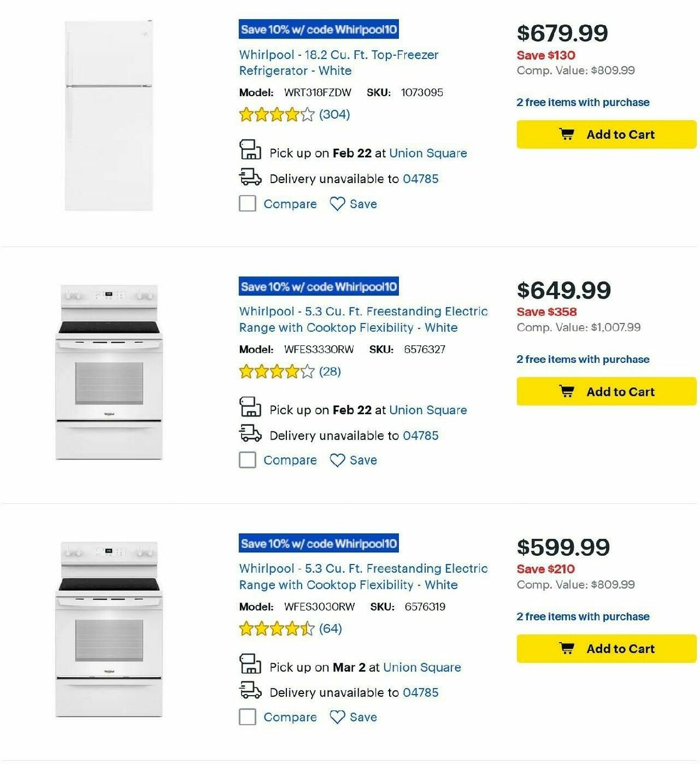
Task: Open the (304) reviews link
Action: [334, 115]
